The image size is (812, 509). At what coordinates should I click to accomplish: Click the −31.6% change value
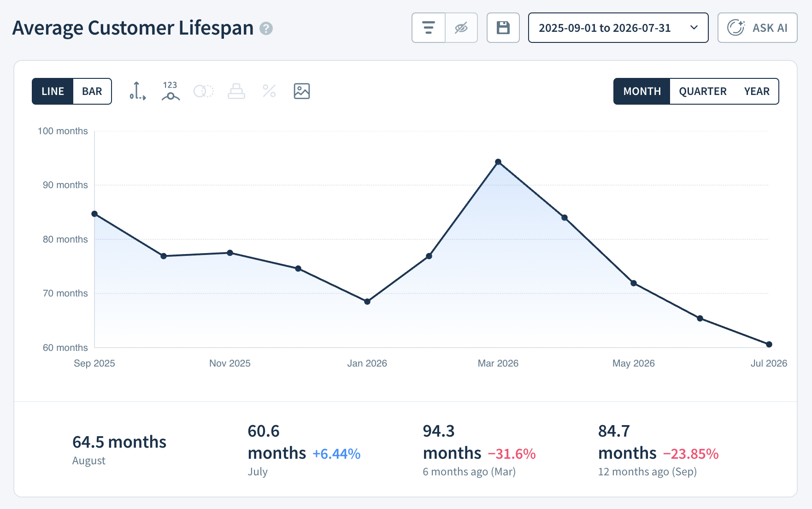[512, 454]
